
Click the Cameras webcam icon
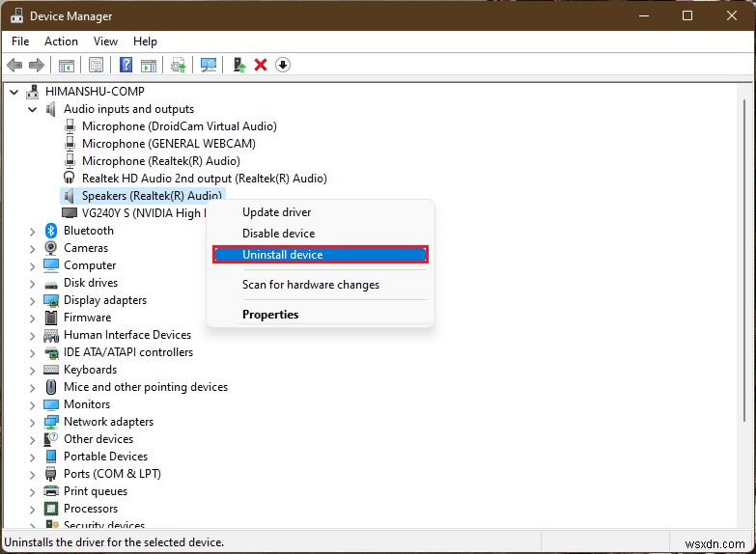point(50,248)
